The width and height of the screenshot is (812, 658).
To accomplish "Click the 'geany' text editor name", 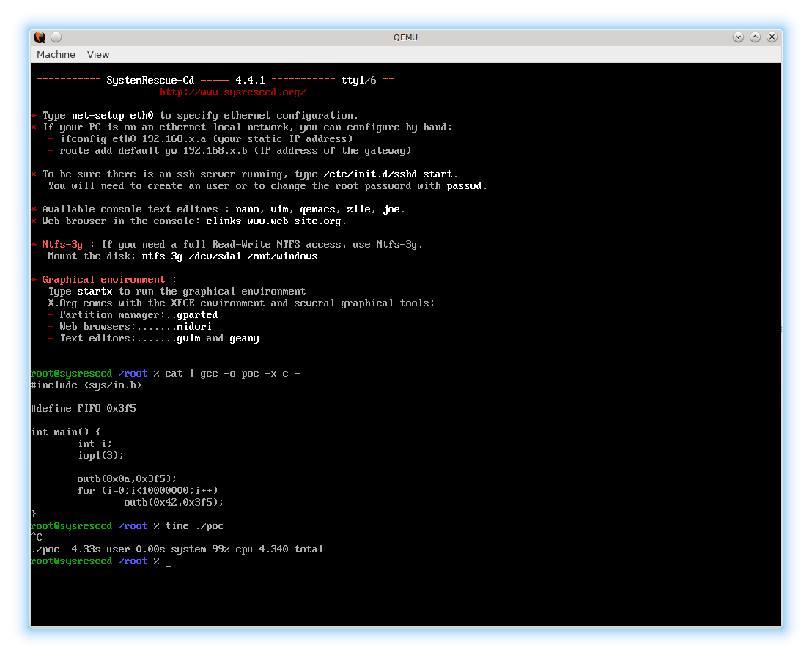I will [x=244, y=339].
